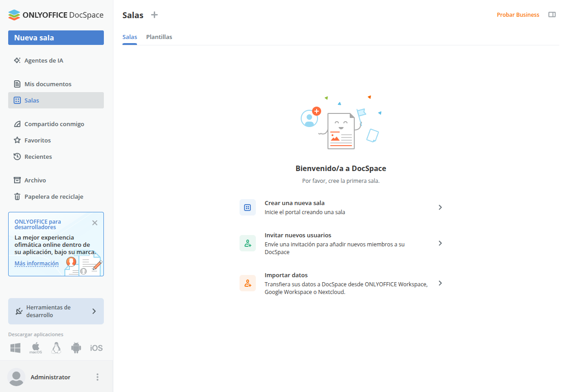The width and height of the screenshot is (567, 392).
Task: Download the macOS desktop app
Action: point(36,348)
